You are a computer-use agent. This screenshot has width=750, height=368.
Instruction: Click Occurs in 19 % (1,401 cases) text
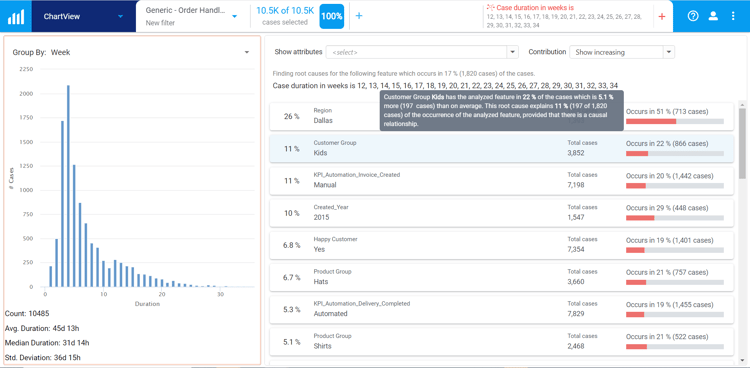coord(669,240)
